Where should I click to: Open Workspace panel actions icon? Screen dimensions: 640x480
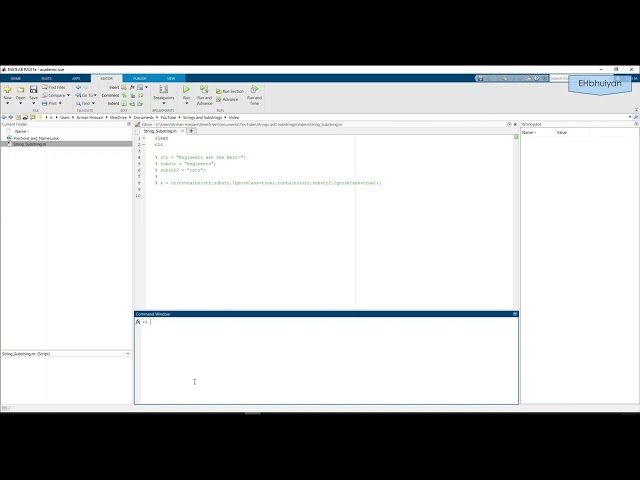pos(636,124)
